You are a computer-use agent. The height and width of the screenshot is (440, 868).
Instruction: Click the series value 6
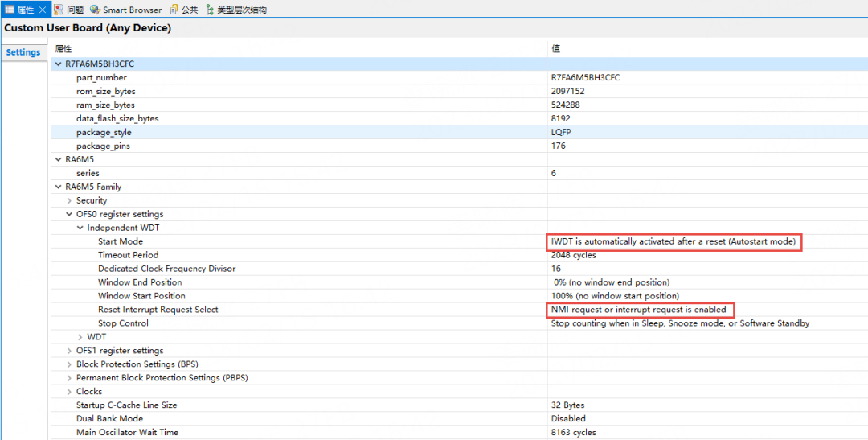point(554,173)
